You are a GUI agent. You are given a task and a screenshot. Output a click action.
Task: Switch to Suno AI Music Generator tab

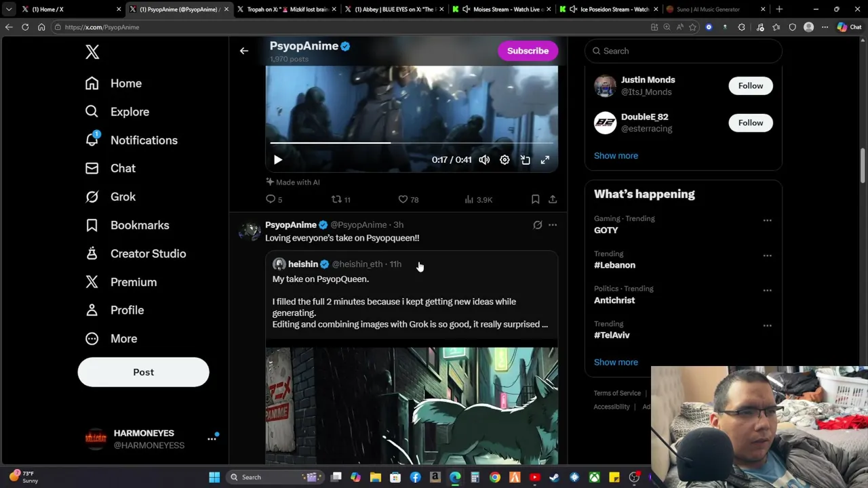tap(715, 9)
